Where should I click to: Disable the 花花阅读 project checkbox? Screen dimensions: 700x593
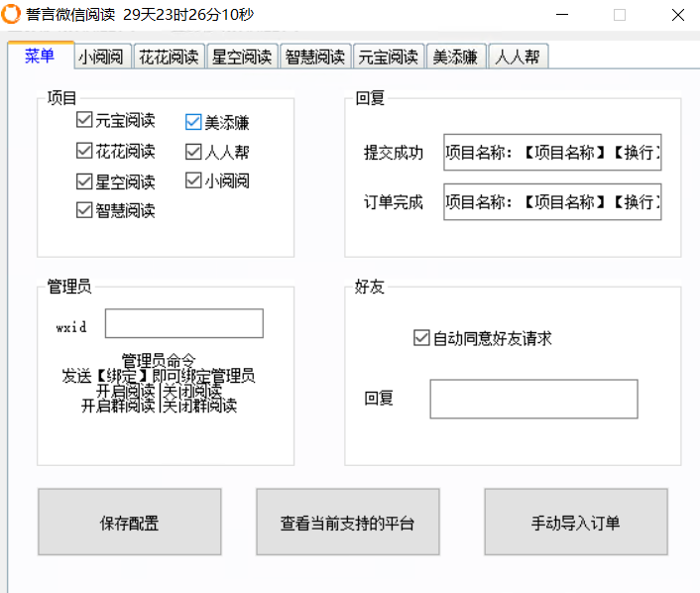pos(84,152)
